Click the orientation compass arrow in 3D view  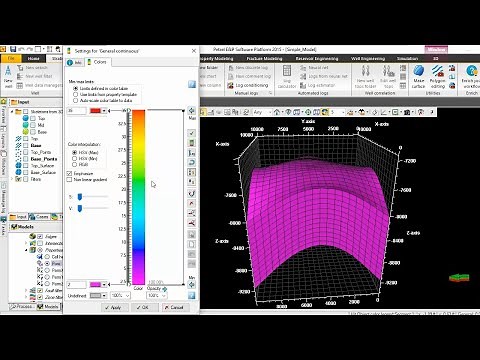click(459, 277)
